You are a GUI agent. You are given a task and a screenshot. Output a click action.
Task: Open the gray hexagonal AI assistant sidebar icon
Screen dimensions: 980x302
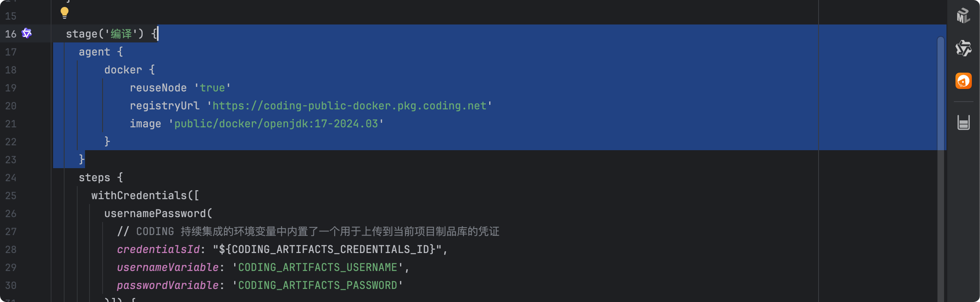pos(963,48)
